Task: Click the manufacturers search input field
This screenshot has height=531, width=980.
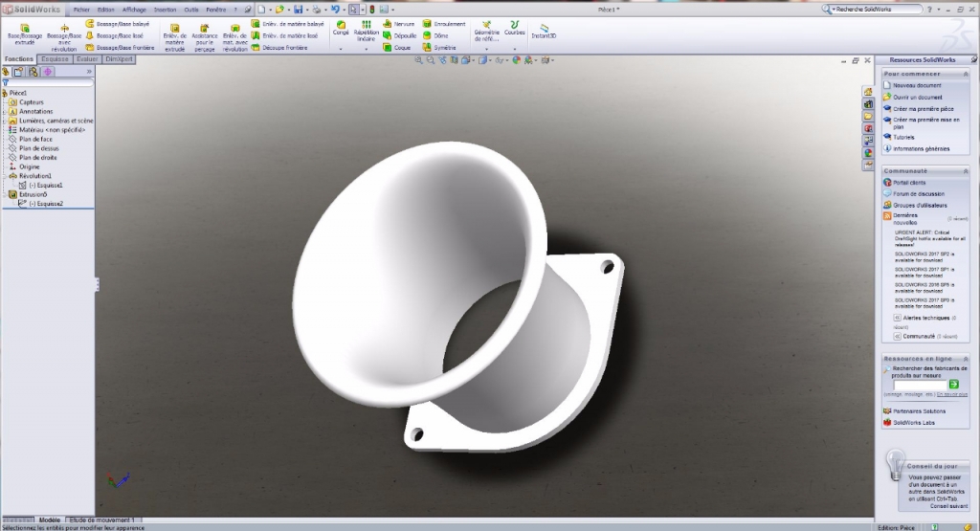Action: click(921, 385)
